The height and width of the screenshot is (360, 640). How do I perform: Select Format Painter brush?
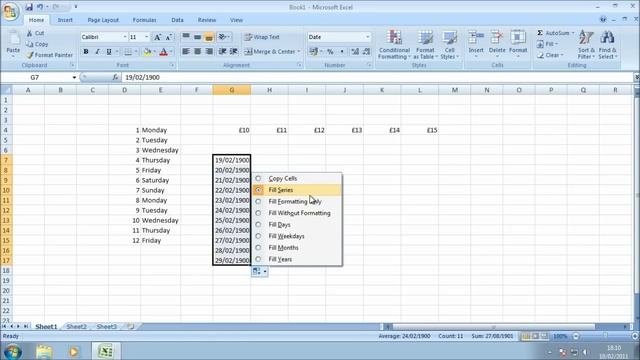click(x=49, y=55)
